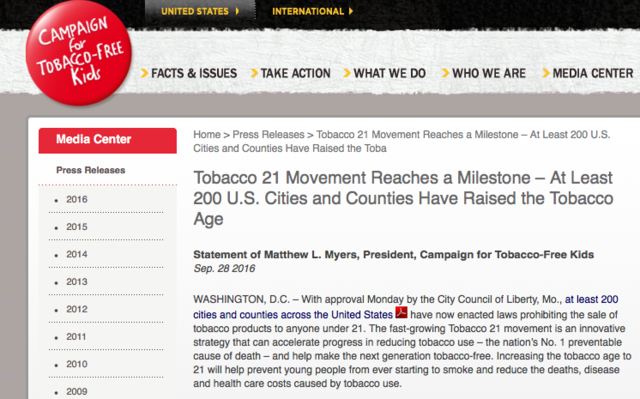Image resolution: width=640 pixels, height=399 pixels.
Task: Switch to the International site tab
Action: (x=312, y=11)
